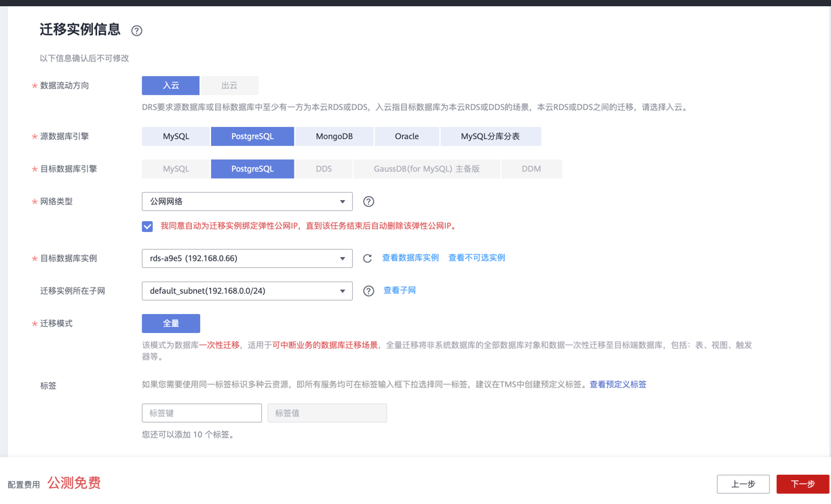Screen dimensions: 831x504
Task: Open 查看不可选实例 link
Action: [476, 258]
